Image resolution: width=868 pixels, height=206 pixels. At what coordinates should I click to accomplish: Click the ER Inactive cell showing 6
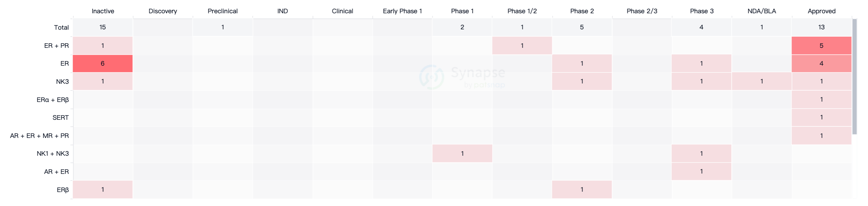102,64
